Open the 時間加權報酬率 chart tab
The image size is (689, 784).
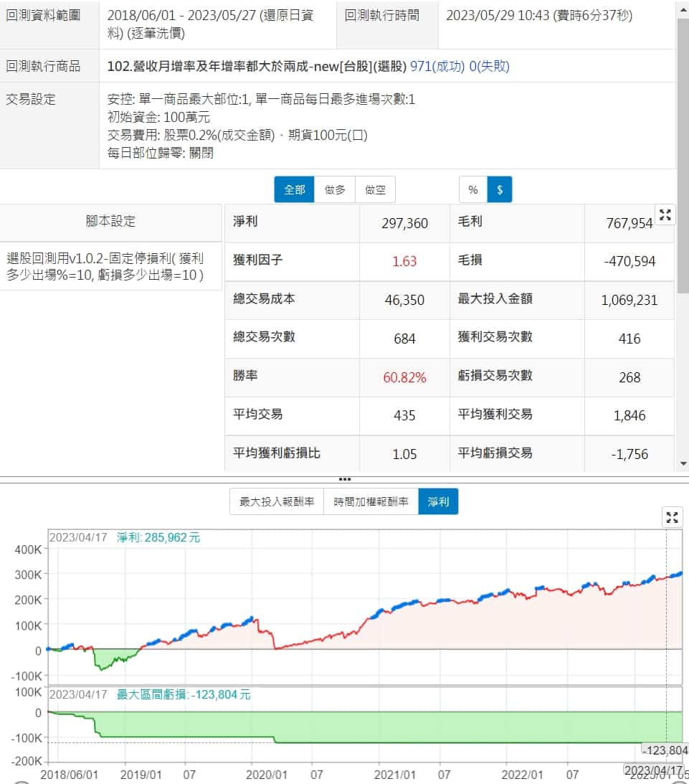(371, 502)
